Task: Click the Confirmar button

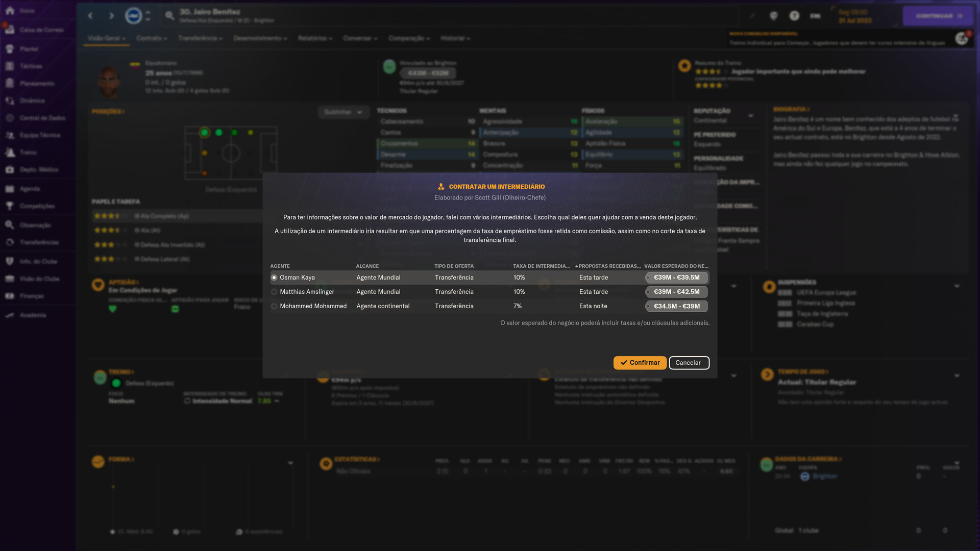Action: point(640,363)
